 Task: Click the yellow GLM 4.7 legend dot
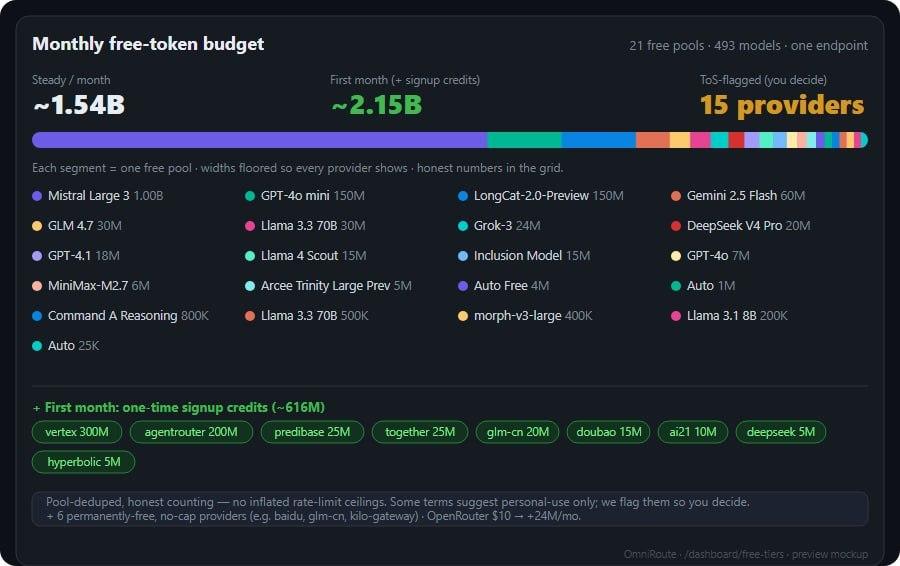37,226
